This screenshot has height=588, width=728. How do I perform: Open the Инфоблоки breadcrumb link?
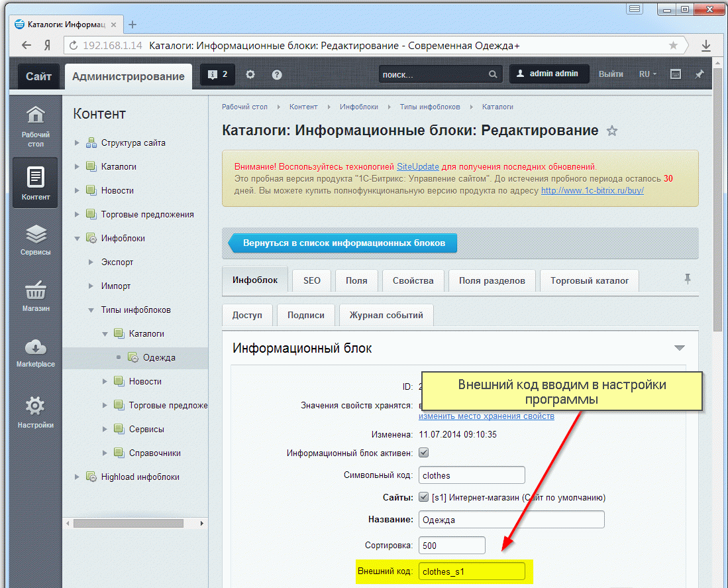[359, 107]
